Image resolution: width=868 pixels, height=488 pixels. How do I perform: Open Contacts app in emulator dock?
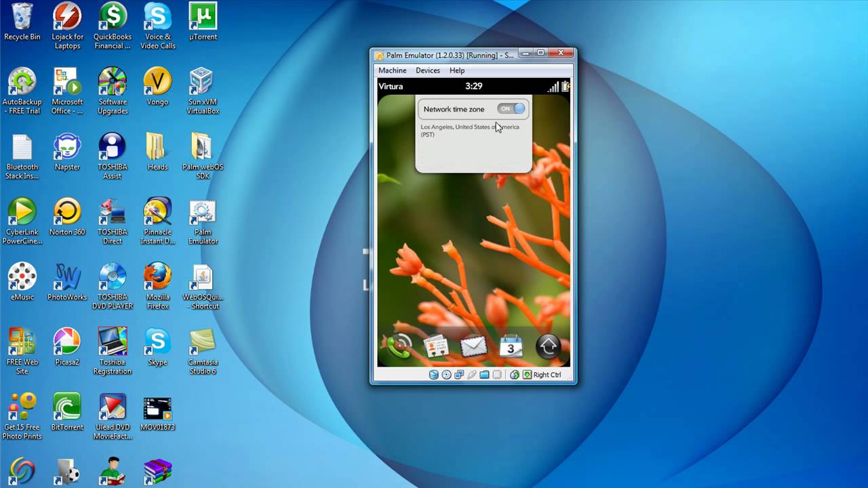pyautogui.click(x=436, y=346)
